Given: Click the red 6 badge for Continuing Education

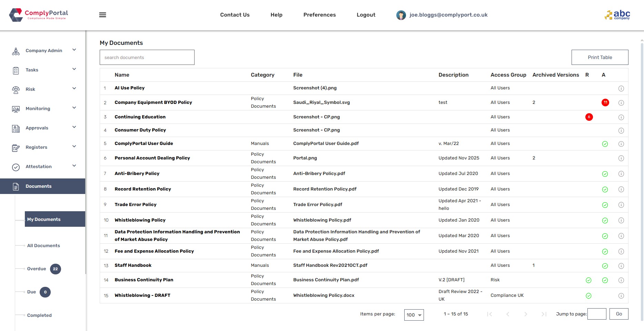Looking at the screenshot, I should click(x=589, y=117).
